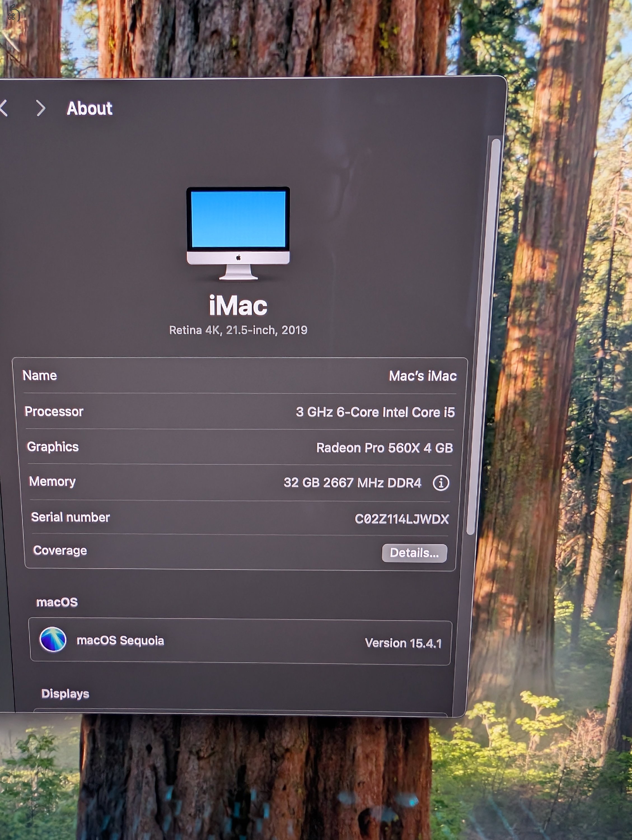Click the "Memory" row label
Image resolution: width=632 pixels, height=840 pixels.
pos(52,482)
